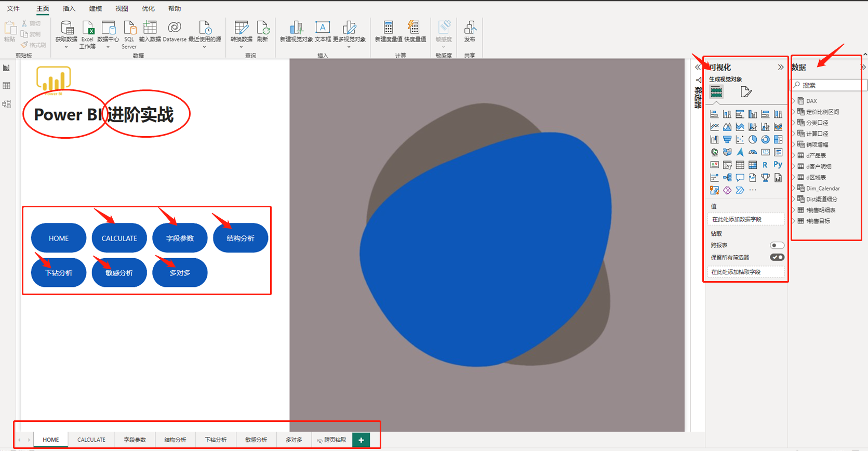Select the Azure map visual
868x451 pixels.
pos(740,152)
